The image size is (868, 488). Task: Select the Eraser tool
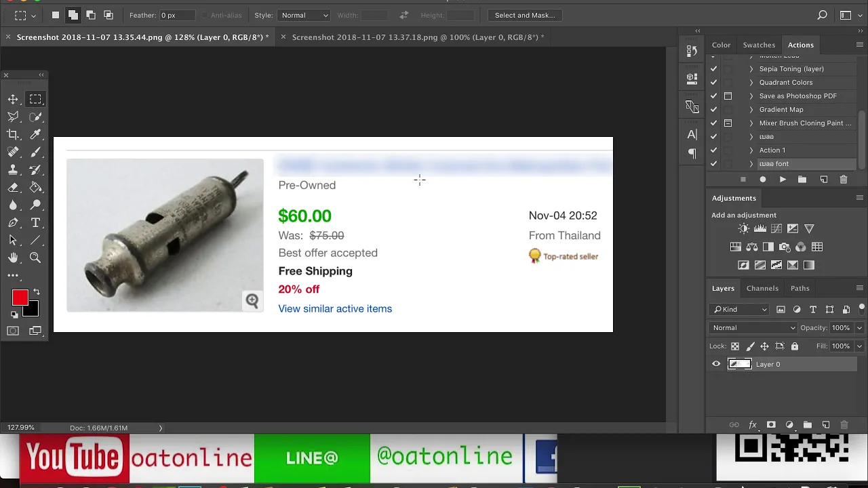tap(13, 188)
